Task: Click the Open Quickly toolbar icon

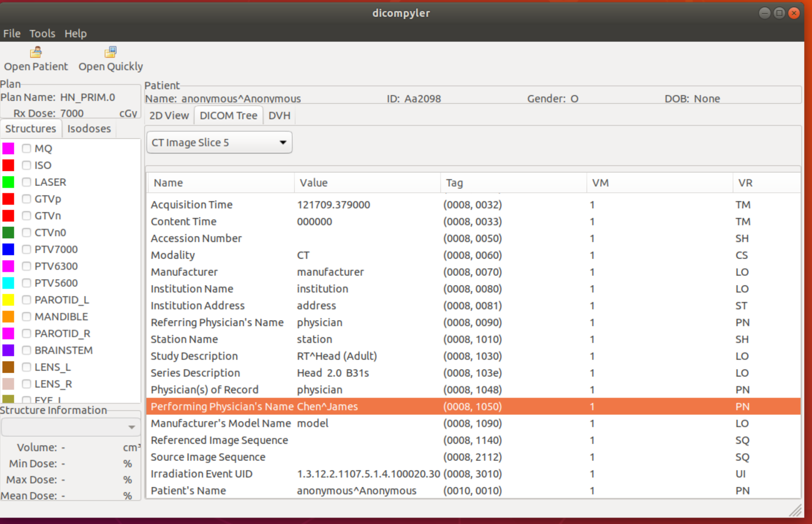Action: tap(110, 52)
